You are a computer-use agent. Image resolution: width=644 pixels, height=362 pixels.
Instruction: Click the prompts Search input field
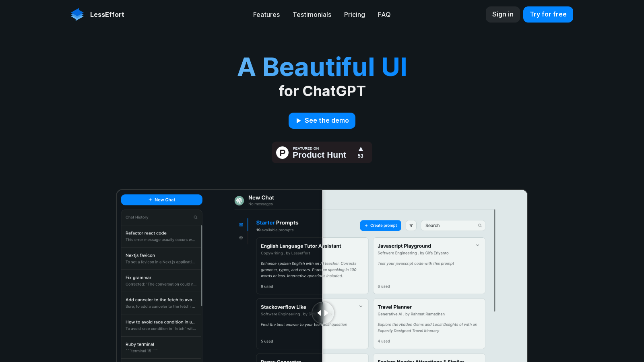click(453, 226)
